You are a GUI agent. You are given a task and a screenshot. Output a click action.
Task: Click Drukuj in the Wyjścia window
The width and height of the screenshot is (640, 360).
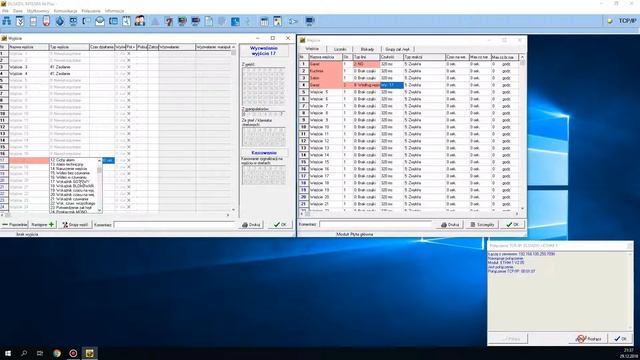(x=251, y=224)
